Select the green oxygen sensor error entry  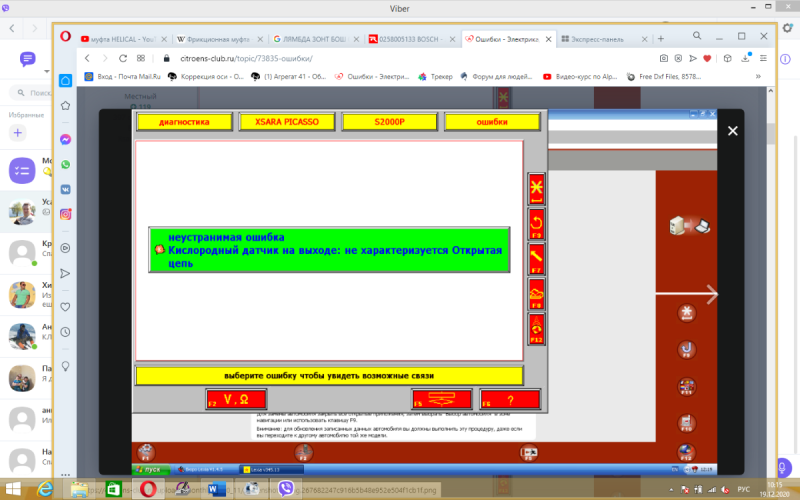330,249
